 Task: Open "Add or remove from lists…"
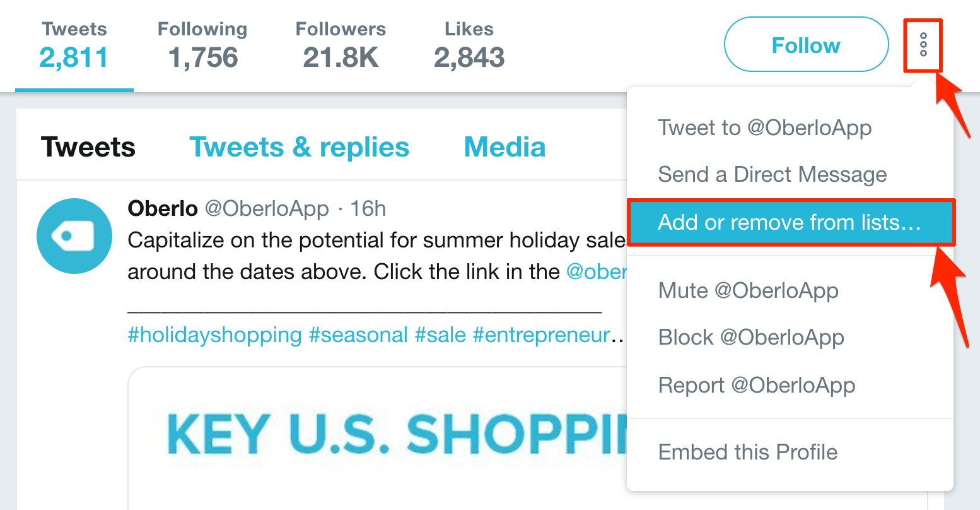click(x=790, y=222)
